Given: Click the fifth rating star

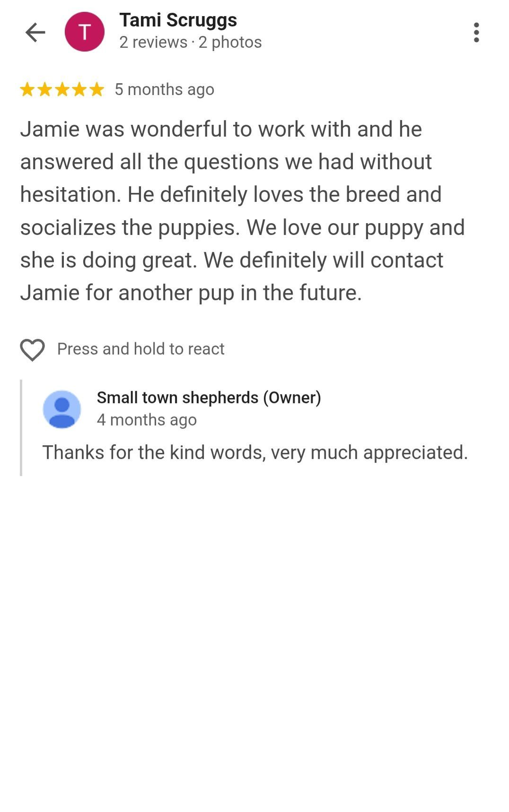Looking at the screenshot, I should (x=97, y=89).
